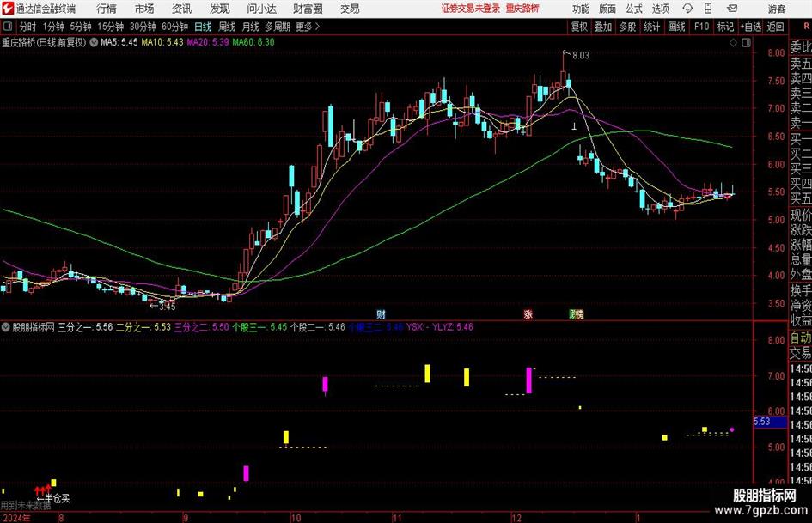
Task: Click the 5.53 blue price tag on axis
Action: coord(770,422)
